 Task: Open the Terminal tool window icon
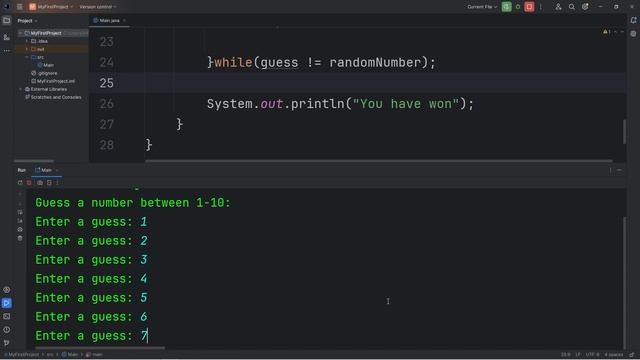7,316
